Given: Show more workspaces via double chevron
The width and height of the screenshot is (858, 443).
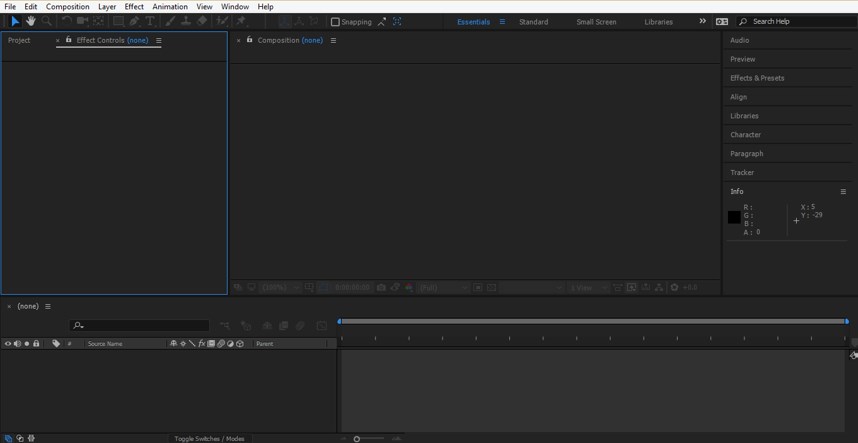Looking at the screenshot, I should pyautogui.click(x=703, y=21).
